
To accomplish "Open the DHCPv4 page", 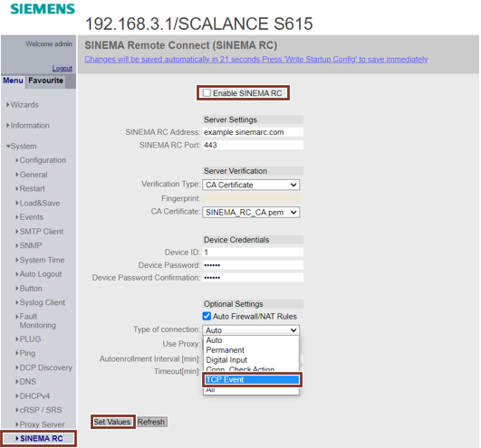I will [33, 396].
